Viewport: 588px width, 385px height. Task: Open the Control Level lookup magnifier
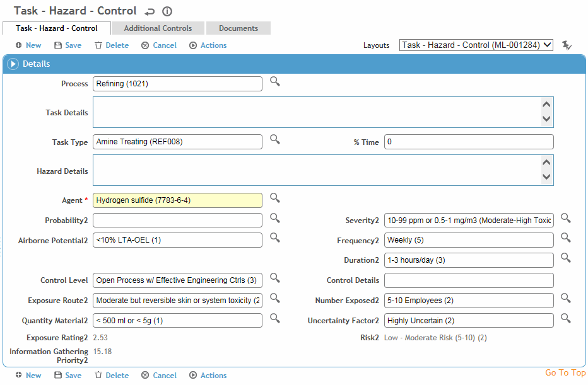(x=275, y=278)
